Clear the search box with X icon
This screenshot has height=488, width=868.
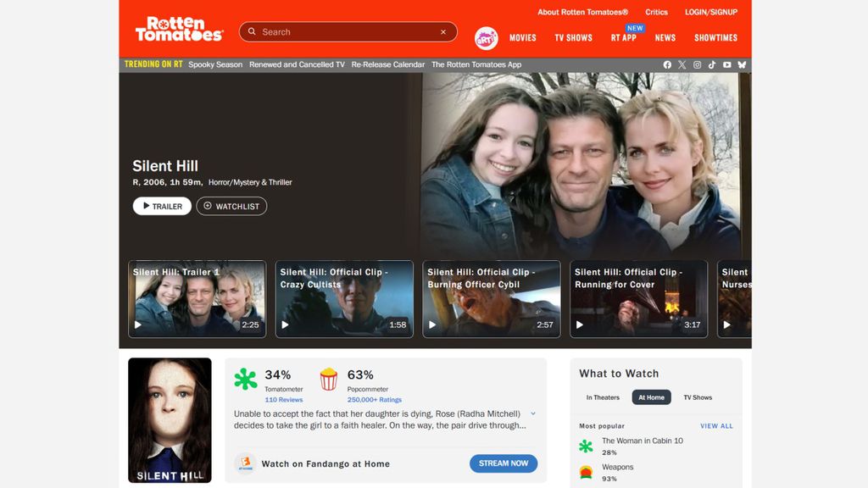442,32
